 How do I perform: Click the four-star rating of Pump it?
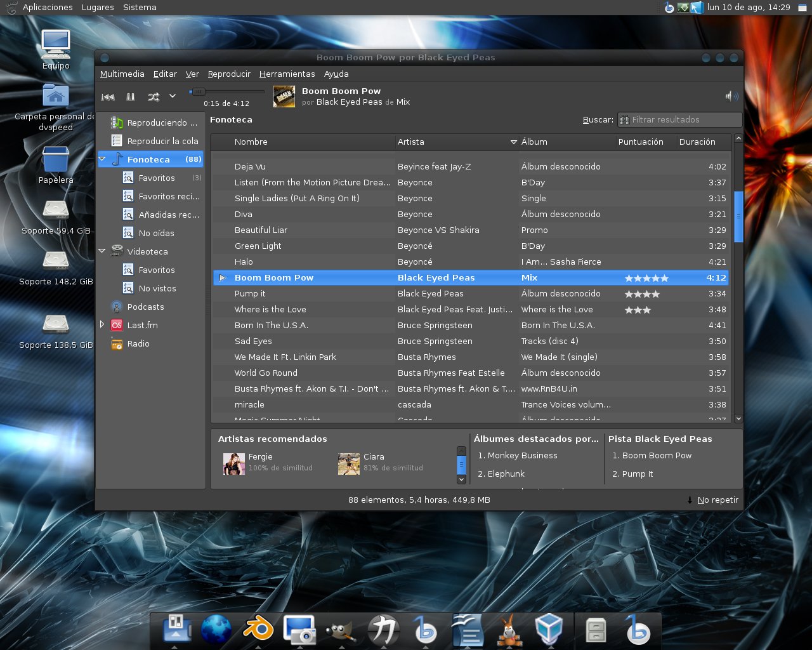[x=642, y=294]
